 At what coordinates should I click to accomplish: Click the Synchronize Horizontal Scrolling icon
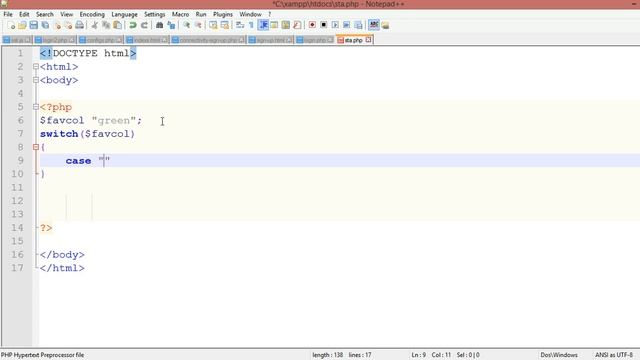coord(224,25)
